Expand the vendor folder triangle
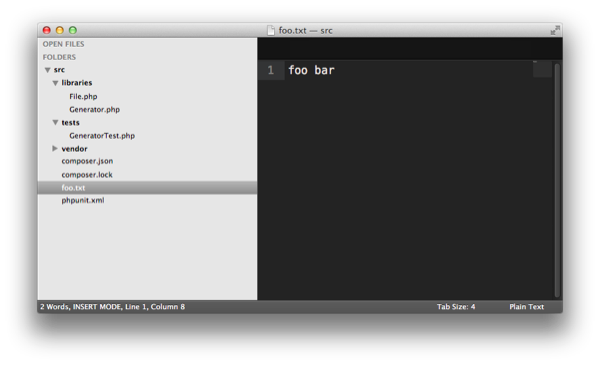Image resolution: width=600 pixels, height=365 pixels. pyautogui.click(x=55, y=148)
